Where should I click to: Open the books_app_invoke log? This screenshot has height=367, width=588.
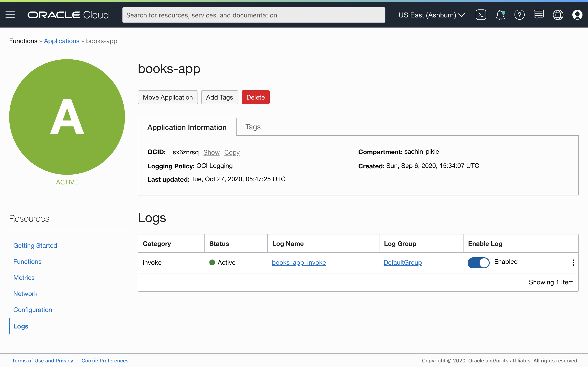tap(299, 262)
